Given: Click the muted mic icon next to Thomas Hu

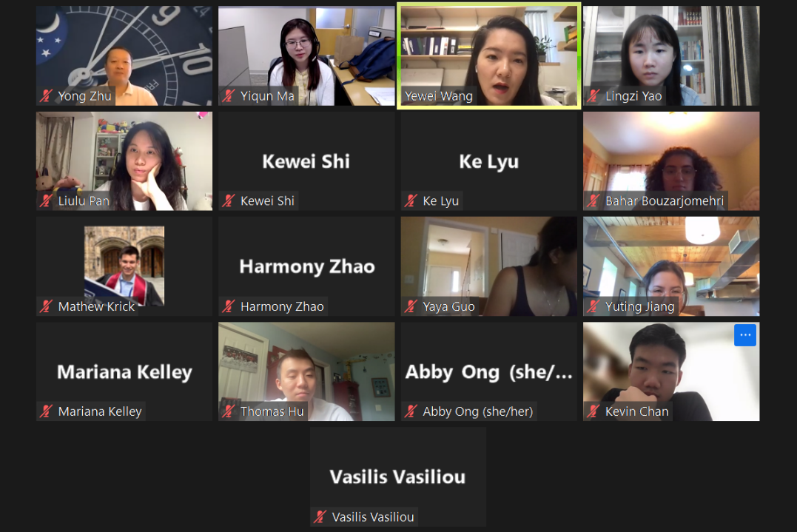Looking at the screenshot, I should pos(229,411).
